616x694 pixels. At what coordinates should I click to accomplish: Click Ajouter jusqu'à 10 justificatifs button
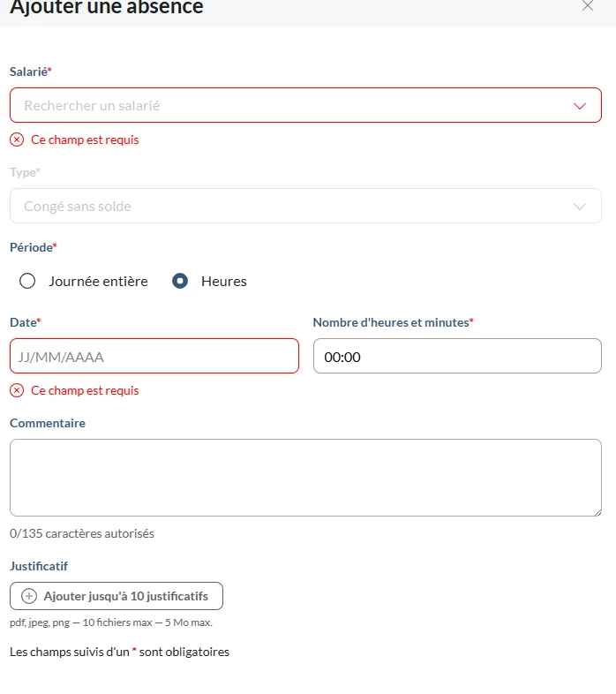(116, 596)
